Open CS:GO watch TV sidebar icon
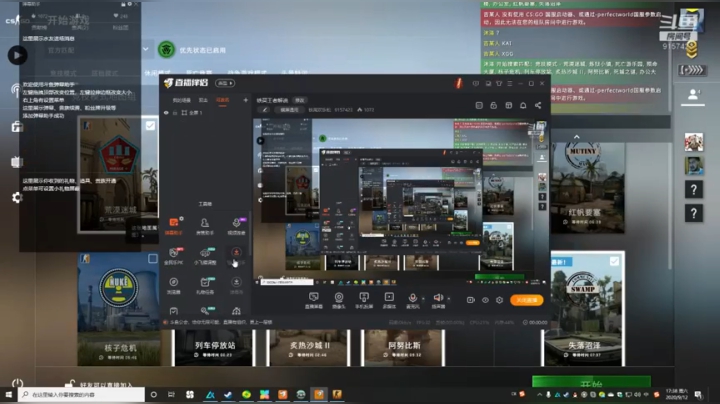This screenshot has width=720, height=404. tap(17, 162)
